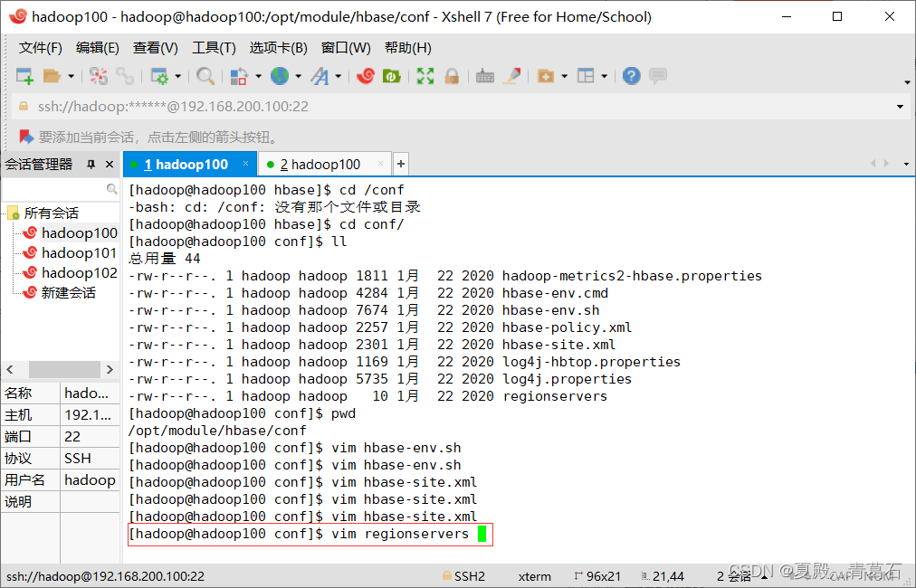Add a new tab with plus button
916x588 pixels.
pos(401,165)
